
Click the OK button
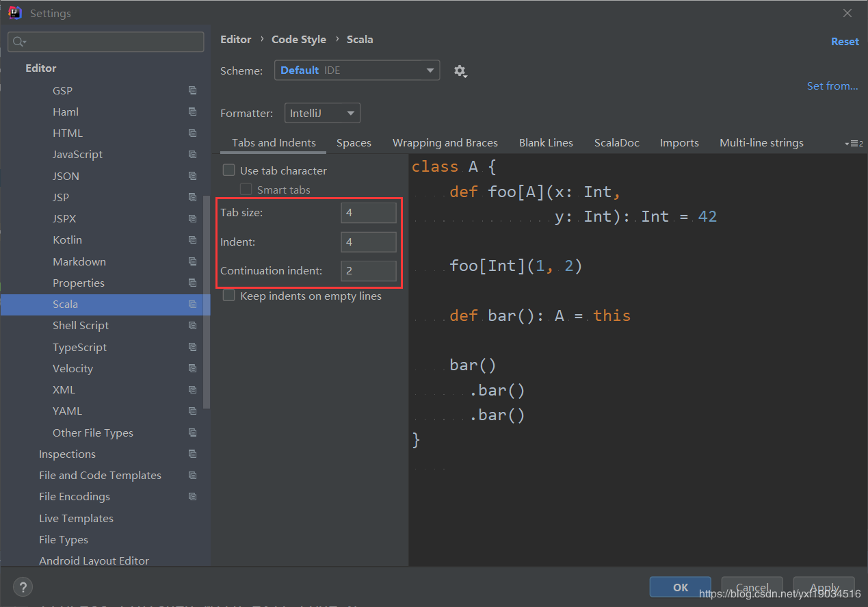click(681, 587)
